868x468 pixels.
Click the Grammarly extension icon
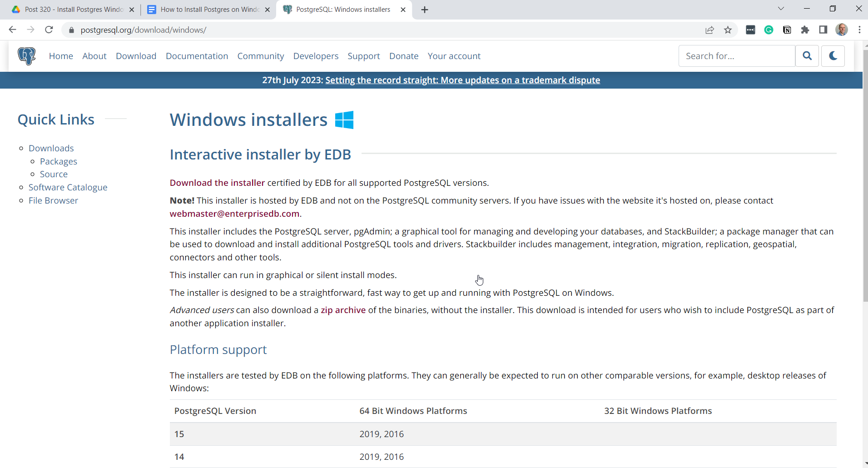[x=769, y=30]
